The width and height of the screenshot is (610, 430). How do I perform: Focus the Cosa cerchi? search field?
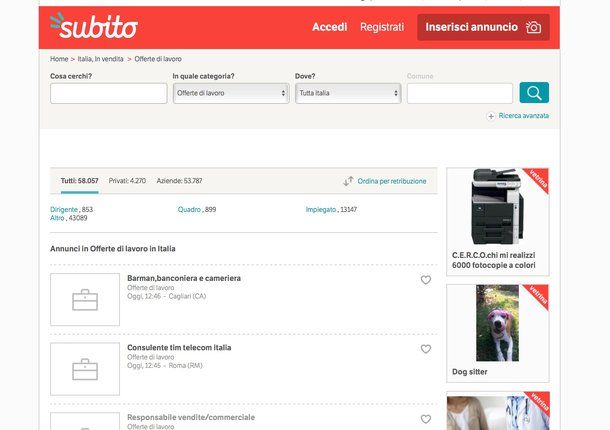(109, 93)
